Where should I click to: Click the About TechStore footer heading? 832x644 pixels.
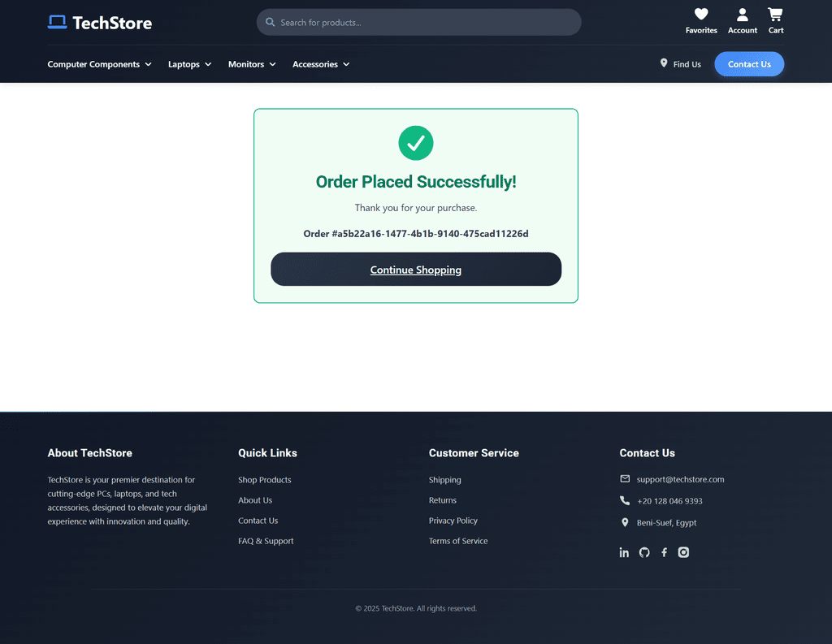[x=89, y=453]
